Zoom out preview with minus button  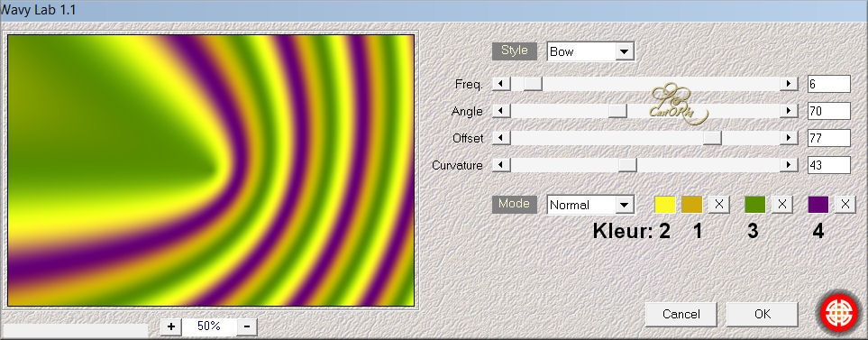click(x=247, y=326)
